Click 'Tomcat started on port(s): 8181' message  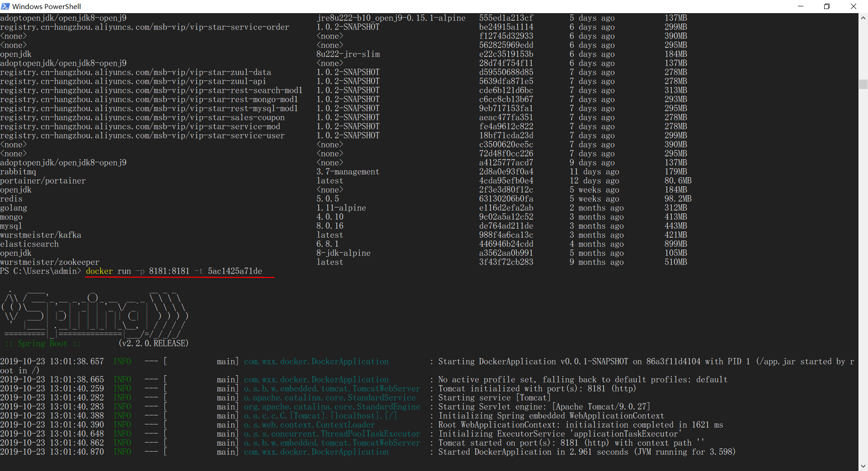point(571,443)
